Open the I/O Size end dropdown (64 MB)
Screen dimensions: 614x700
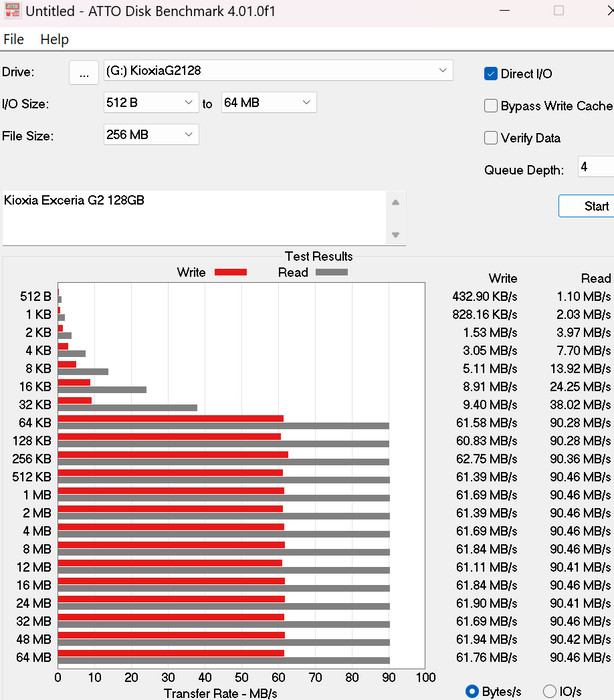[268, 103]
